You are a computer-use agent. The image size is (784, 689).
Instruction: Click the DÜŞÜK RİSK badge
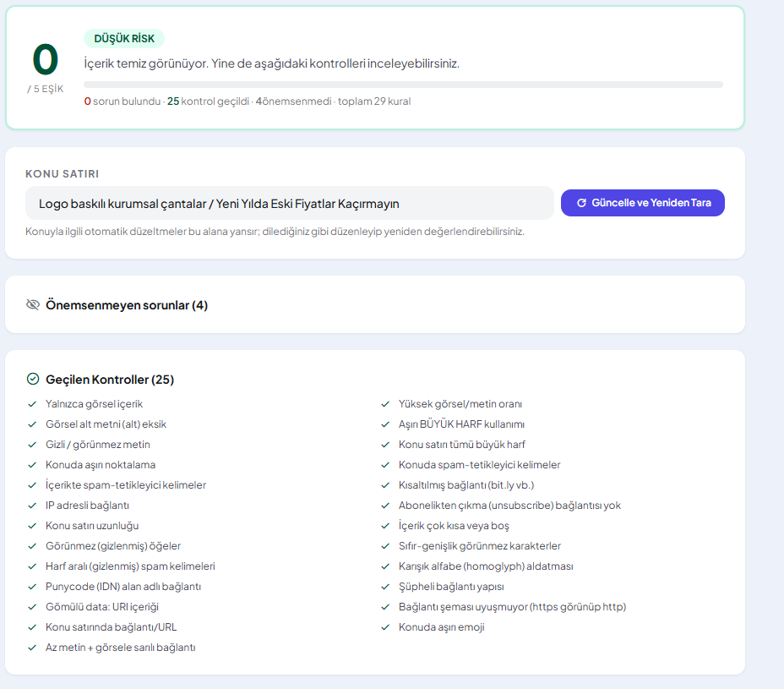[124, 39]
